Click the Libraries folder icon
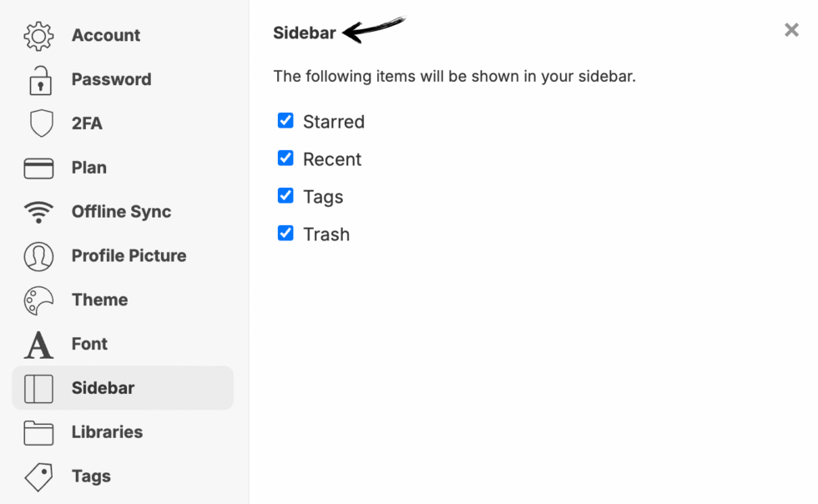Image resolution: width=818 pixels, height=504 pixels. click(x=38, y=432)
